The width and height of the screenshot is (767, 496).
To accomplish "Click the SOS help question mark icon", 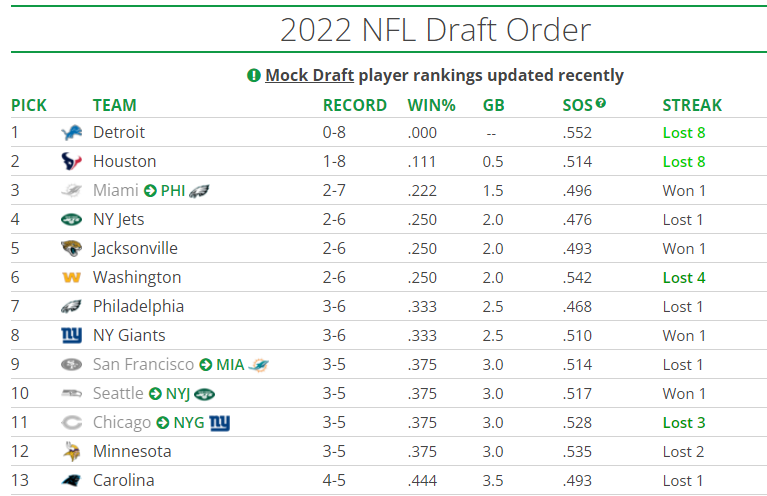I will [x=601, y=103].
